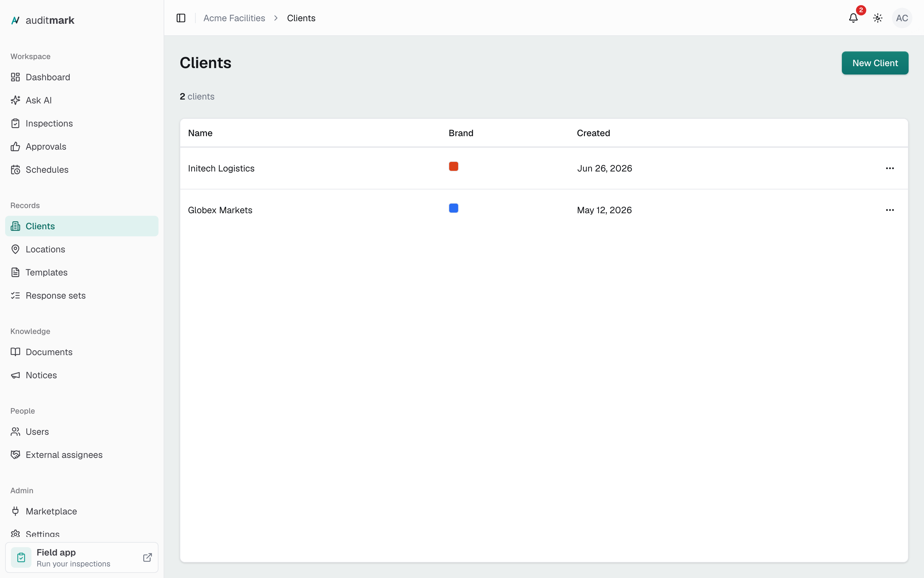The height and width of the screenshot is (578, 924).
Task: Open the Initech Logistics client row
Action: point(544,168)
